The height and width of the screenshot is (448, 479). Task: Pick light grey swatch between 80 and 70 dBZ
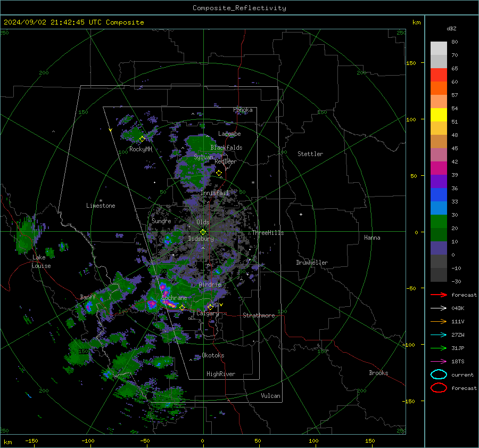[439, 48]
